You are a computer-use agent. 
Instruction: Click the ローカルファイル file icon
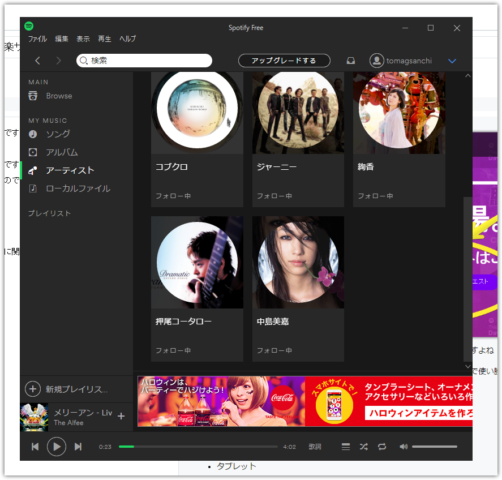pyautogui.click(x=33, y=189)
